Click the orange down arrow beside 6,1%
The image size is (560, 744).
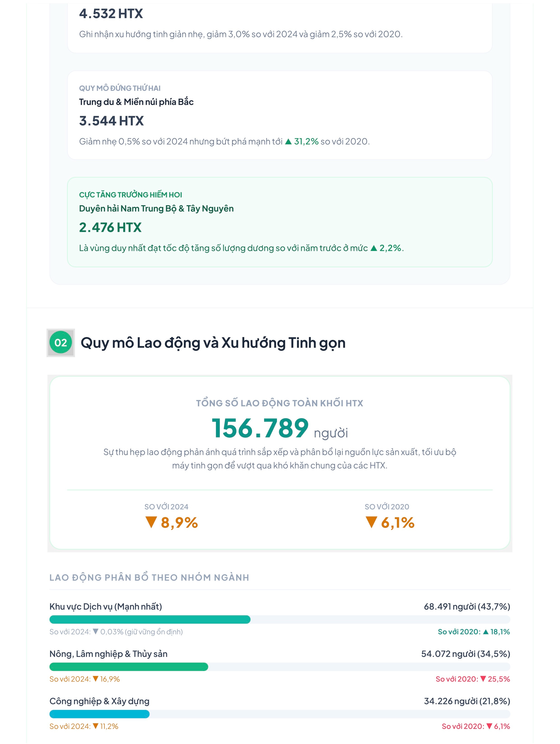(x=371, y=522)
